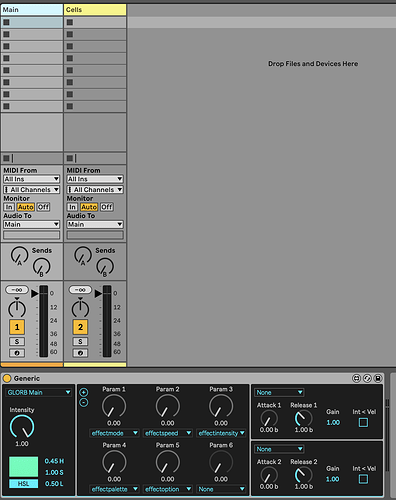This screenshot has width=396, height=500.
Task: Click the Attack 1 knob
Action: [x=269, y=419]
